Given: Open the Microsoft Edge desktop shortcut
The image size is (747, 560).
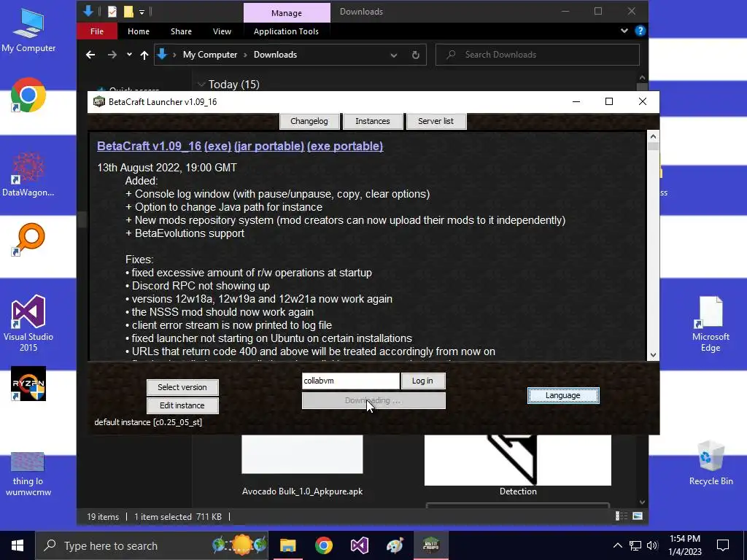Looking at the screenshot, I should [711, 324].
